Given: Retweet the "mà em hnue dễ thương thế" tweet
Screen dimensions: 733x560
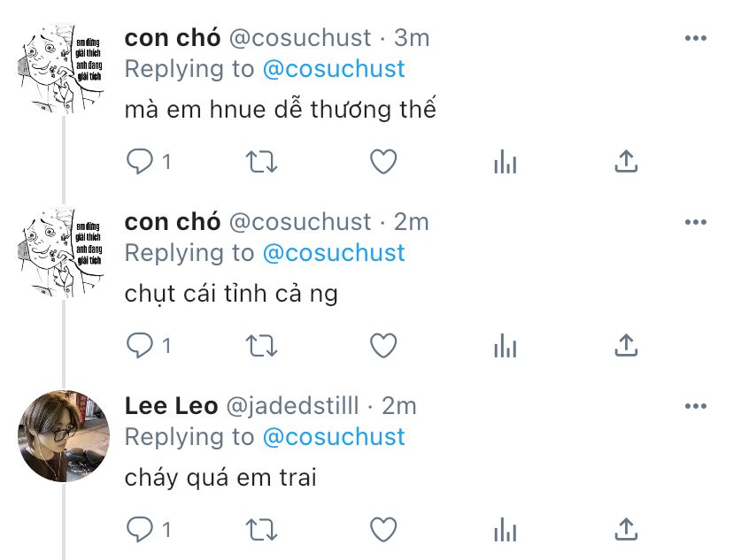Looking at the screenshot, I should click(262, 162).
